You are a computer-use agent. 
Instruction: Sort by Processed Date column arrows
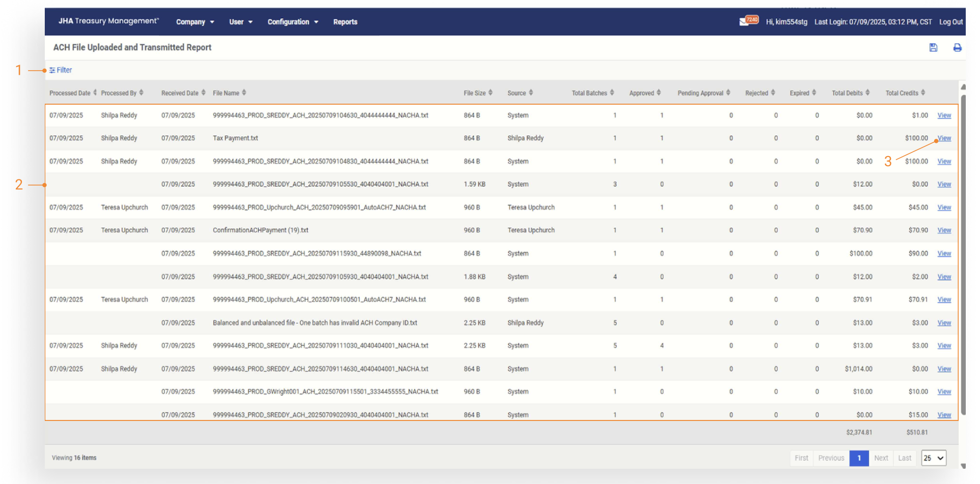coord(95,93)
